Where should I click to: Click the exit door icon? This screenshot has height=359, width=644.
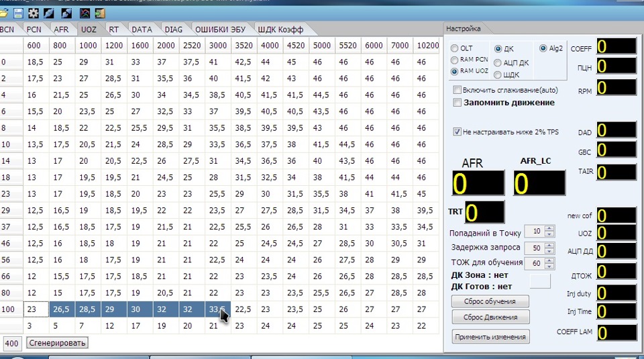[100, 13]
